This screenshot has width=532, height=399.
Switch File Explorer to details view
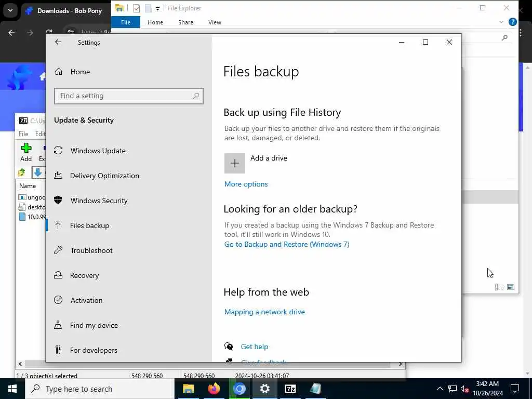pyautogui.click(x=499, y=287)
